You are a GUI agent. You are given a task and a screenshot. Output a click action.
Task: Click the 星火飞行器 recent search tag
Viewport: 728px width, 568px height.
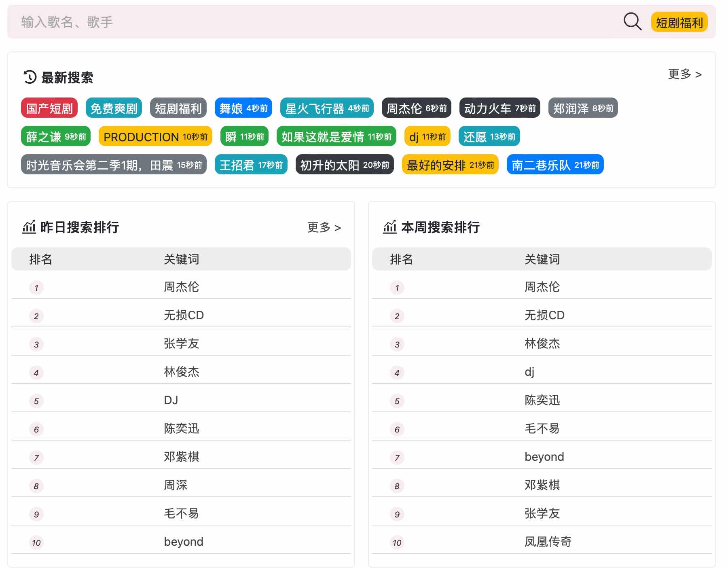pos(327,108)
